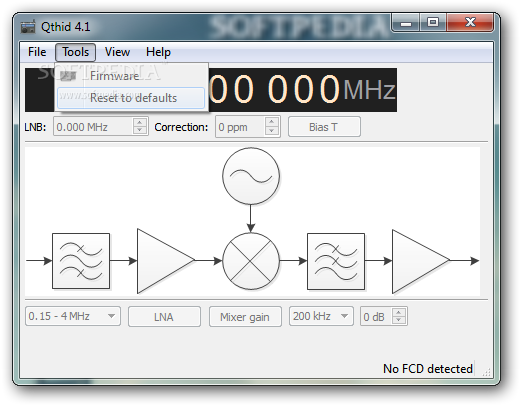
Task: Decrease the 0 dB gain value
Action: (399, 320)
